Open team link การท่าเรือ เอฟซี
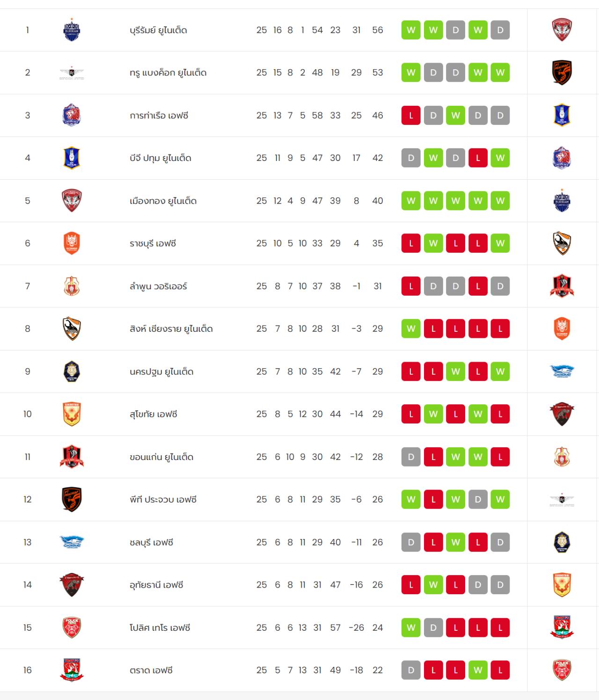The width and height of the screenshot is (599, 700). point(159,115)
